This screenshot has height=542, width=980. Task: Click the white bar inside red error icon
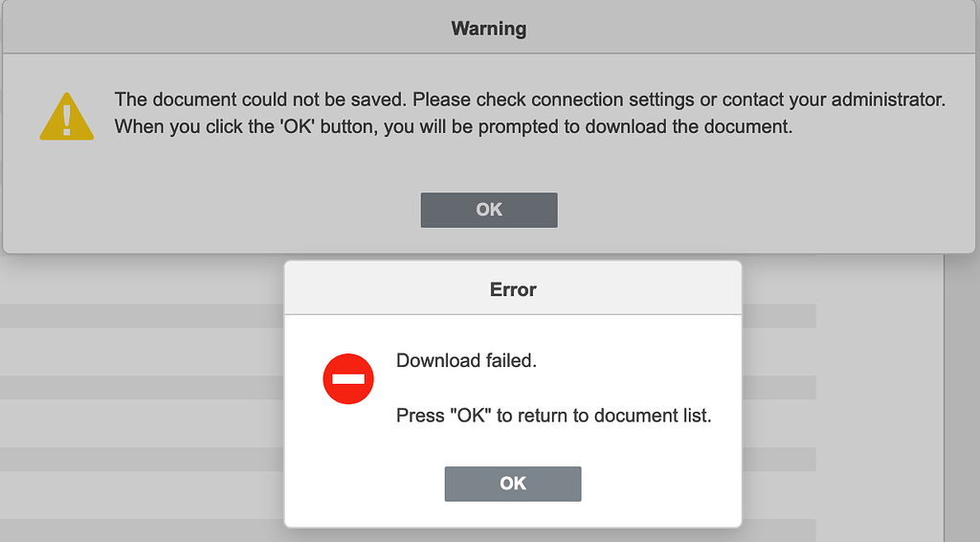[348, 379]
